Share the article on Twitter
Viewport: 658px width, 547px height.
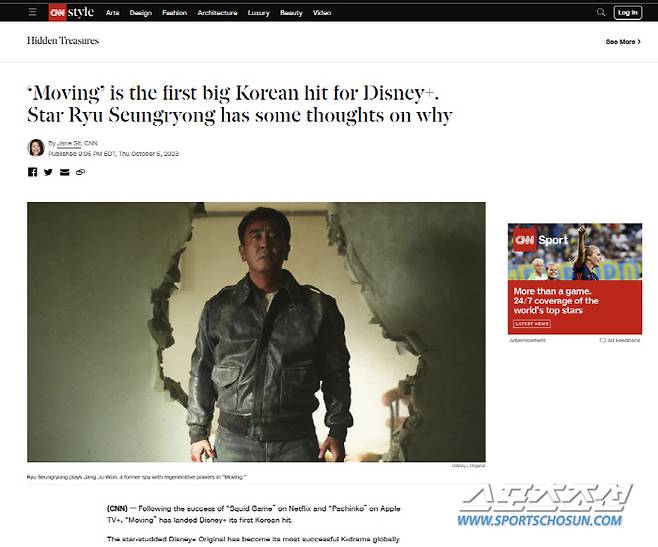(48, 172)
